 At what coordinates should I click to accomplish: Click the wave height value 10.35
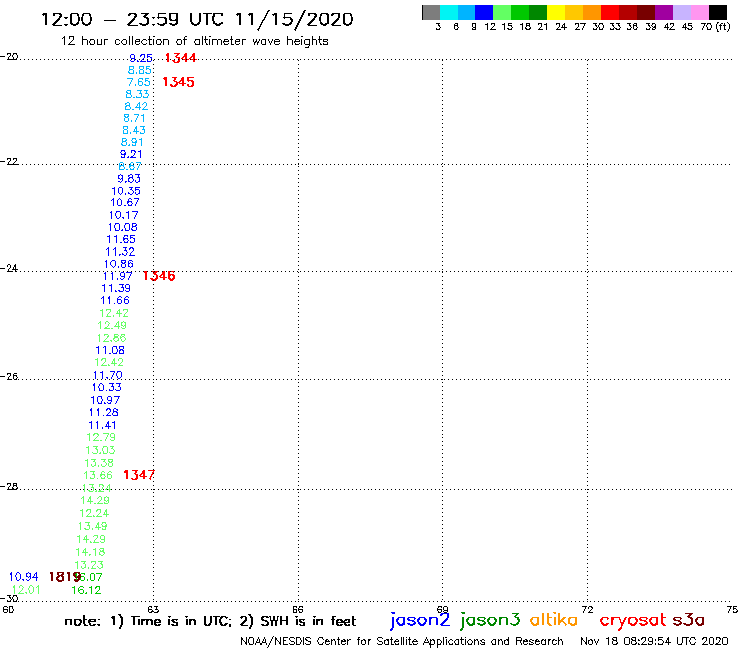[126, 191]
